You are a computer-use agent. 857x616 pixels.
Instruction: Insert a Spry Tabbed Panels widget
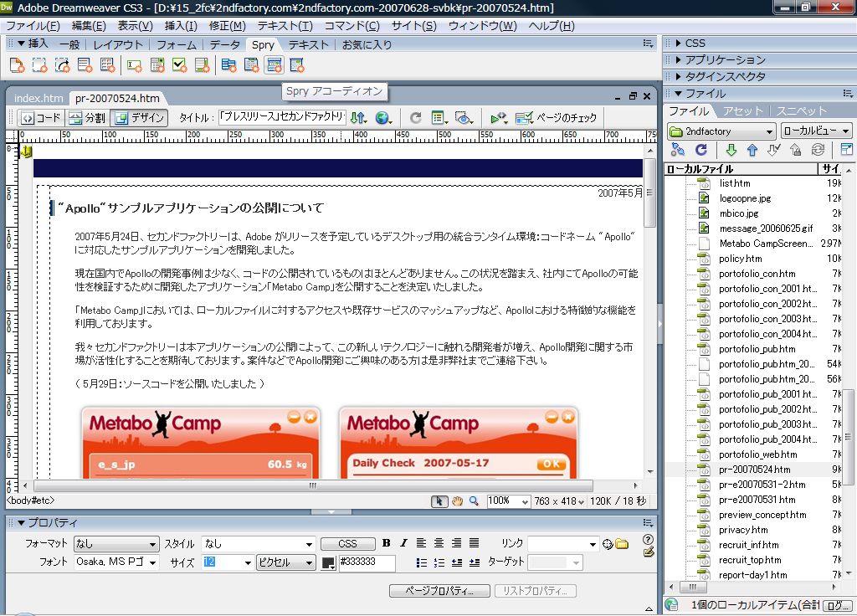(251, 65)
